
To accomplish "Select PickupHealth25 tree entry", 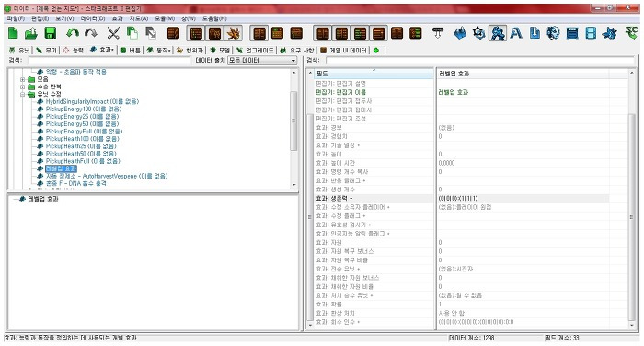I will [x=81, y=146].
